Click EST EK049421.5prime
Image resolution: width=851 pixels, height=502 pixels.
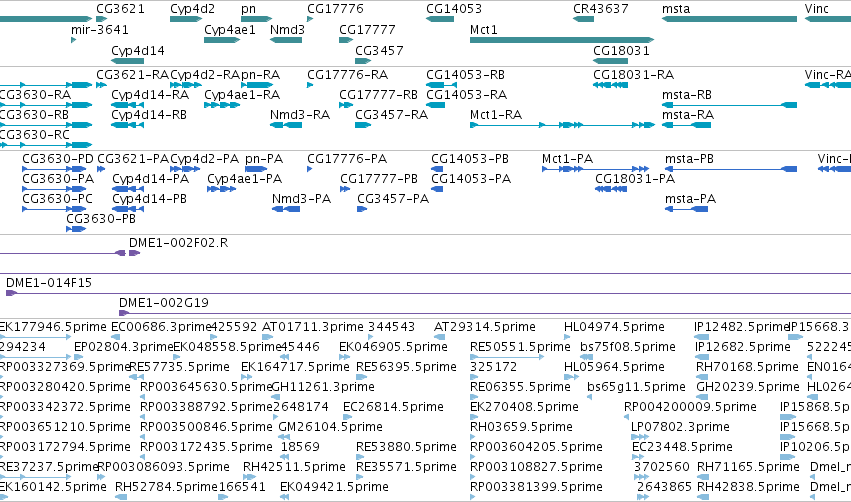click(x=334, y=487)
